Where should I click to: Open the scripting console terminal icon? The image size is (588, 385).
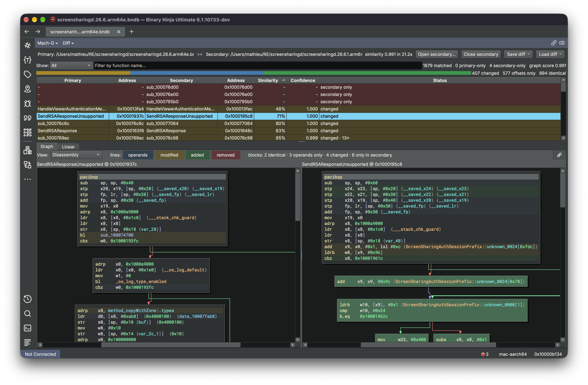pos(27,328)
